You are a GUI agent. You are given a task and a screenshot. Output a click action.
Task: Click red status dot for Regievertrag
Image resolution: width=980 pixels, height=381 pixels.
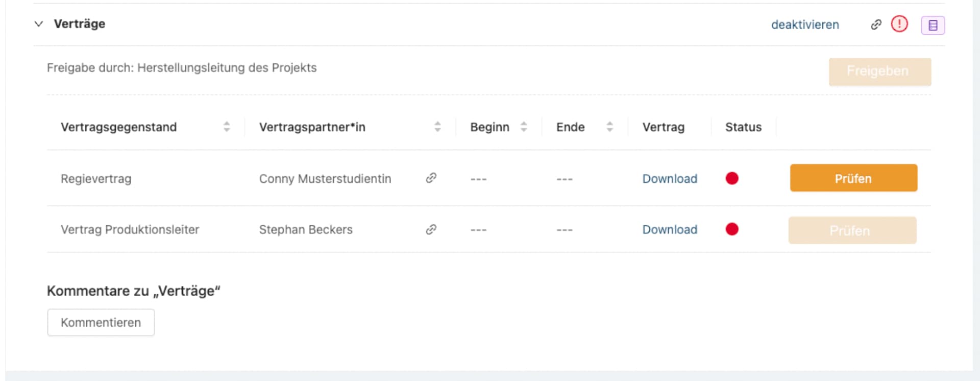click(732, 178)
